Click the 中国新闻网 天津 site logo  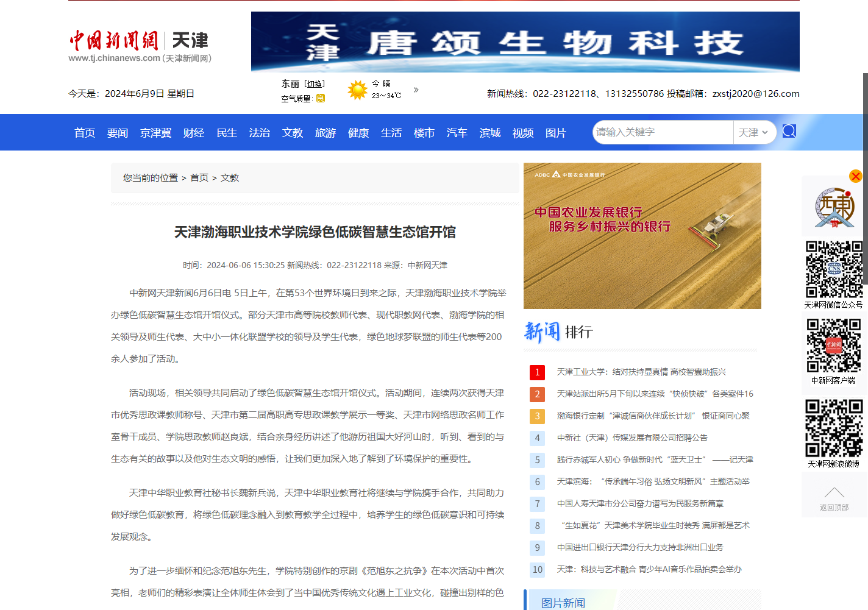coord(139,46)
